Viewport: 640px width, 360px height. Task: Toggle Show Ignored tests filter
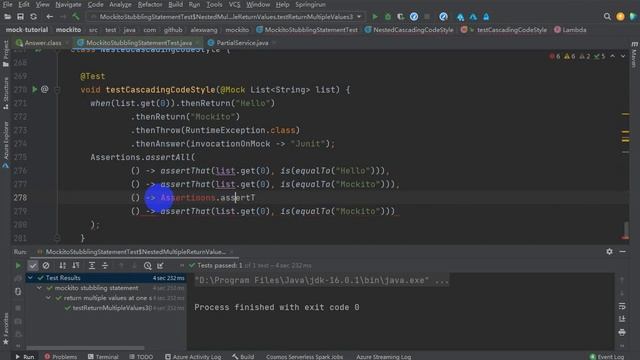(46, 266)
